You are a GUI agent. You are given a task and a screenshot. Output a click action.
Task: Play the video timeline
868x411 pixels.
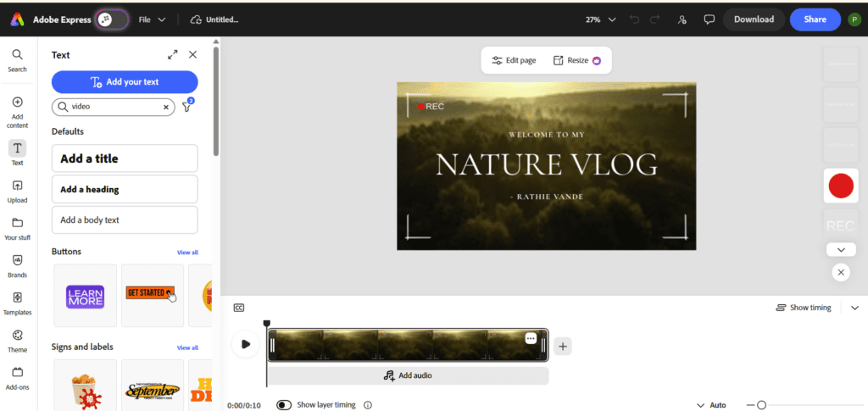(245, 345)
